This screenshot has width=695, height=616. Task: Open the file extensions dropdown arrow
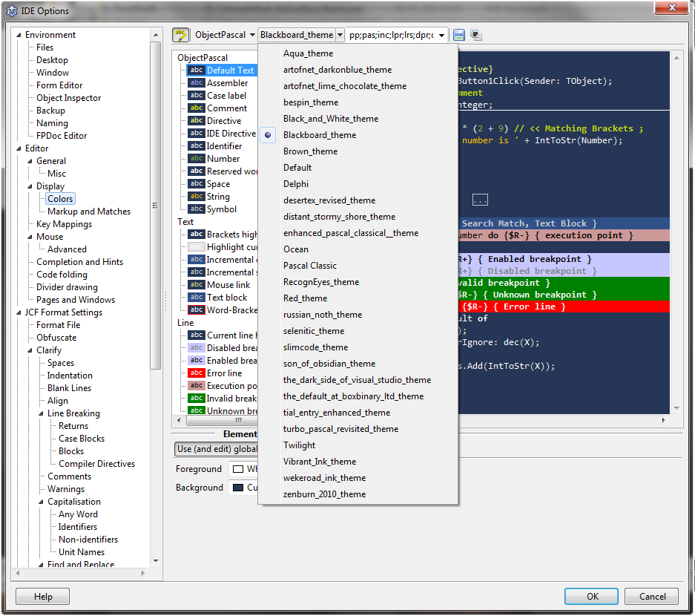tap(441, 35)
